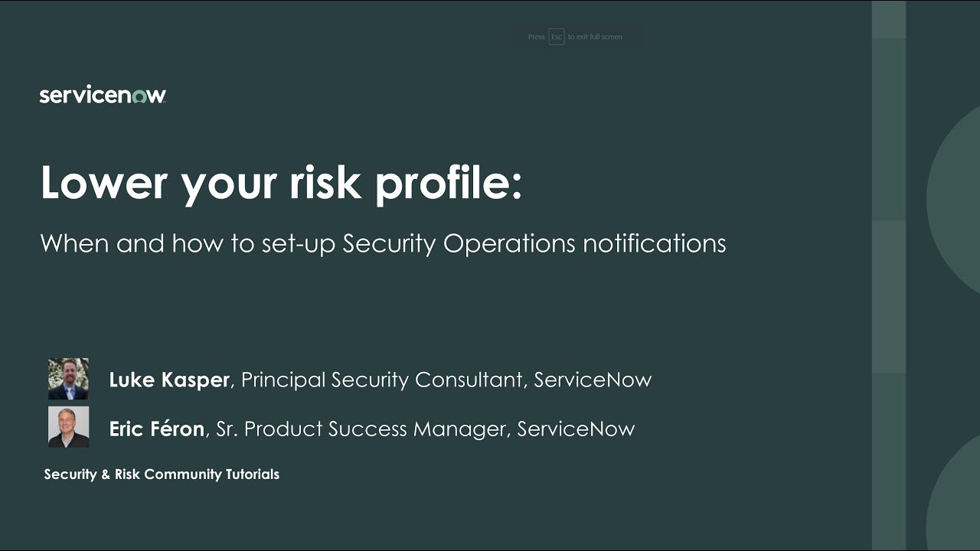
Task: Click the green "o" in the ServiceNow logo
Action: click(x=139, y=96)
